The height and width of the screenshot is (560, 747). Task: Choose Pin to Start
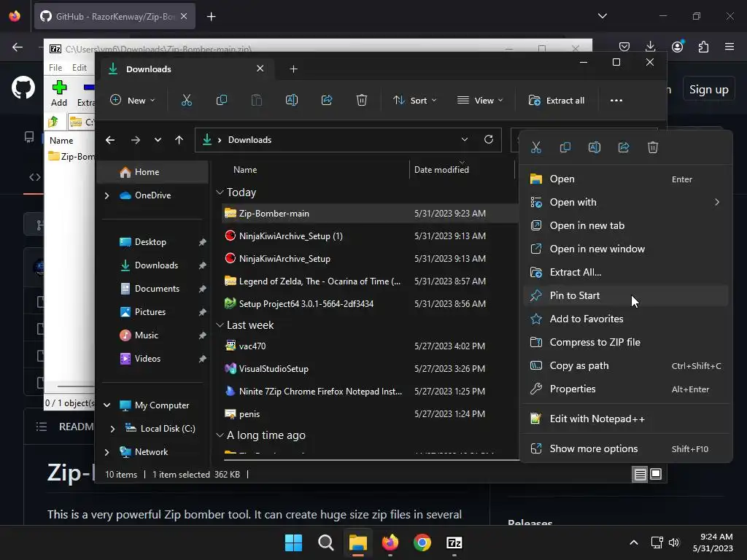click(625, 296)
